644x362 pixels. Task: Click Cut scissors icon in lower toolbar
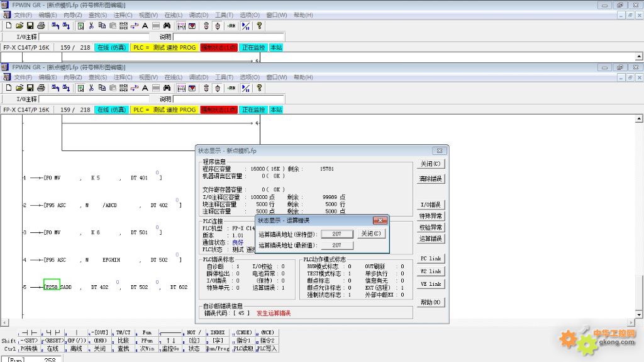point(91,88)
